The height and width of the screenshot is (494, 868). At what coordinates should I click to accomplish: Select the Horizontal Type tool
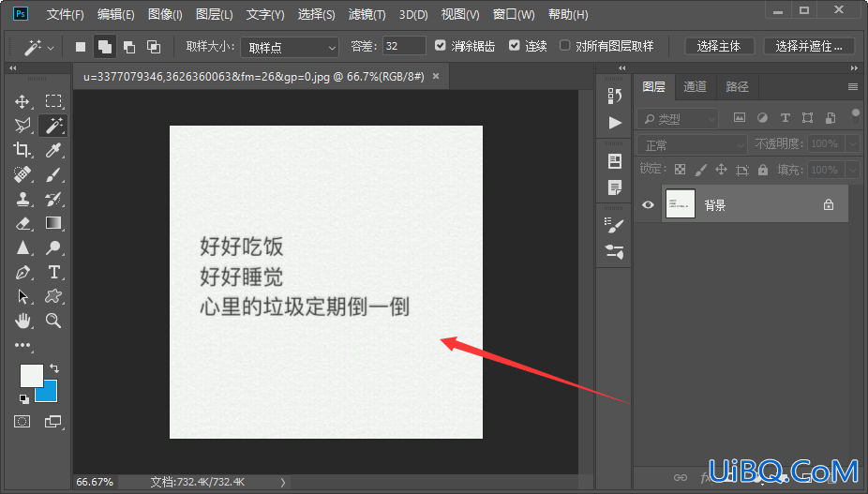point(53,272)
